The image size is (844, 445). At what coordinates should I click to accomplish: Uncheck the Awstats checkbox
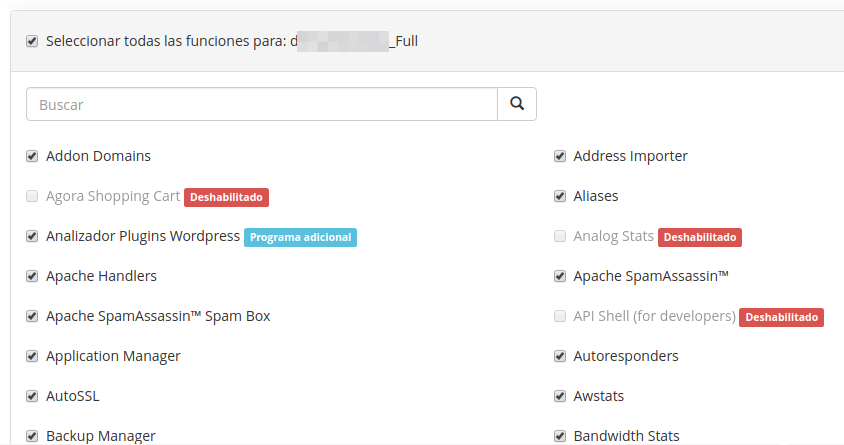[x=560, y=396]
